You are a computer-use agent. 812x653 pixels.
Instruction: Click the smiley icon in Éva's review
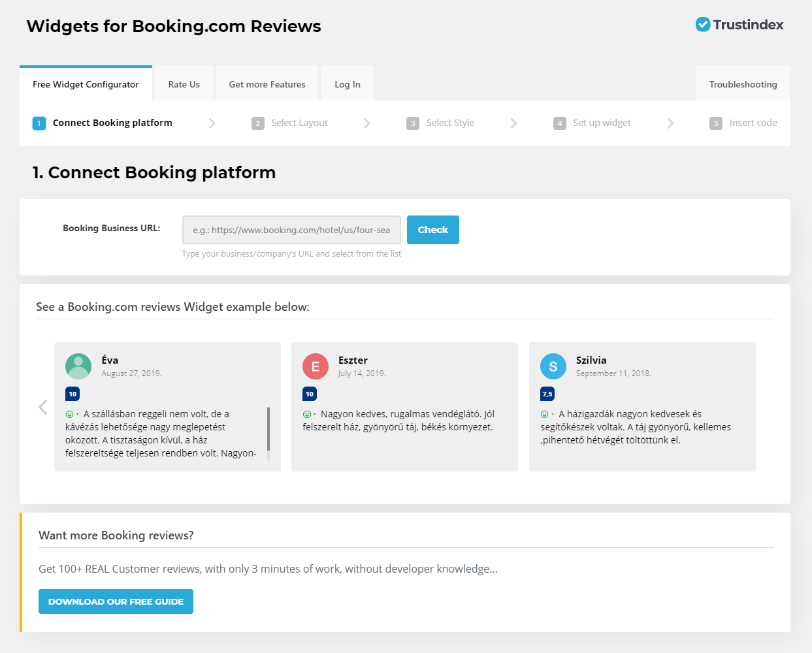(69, 414)
